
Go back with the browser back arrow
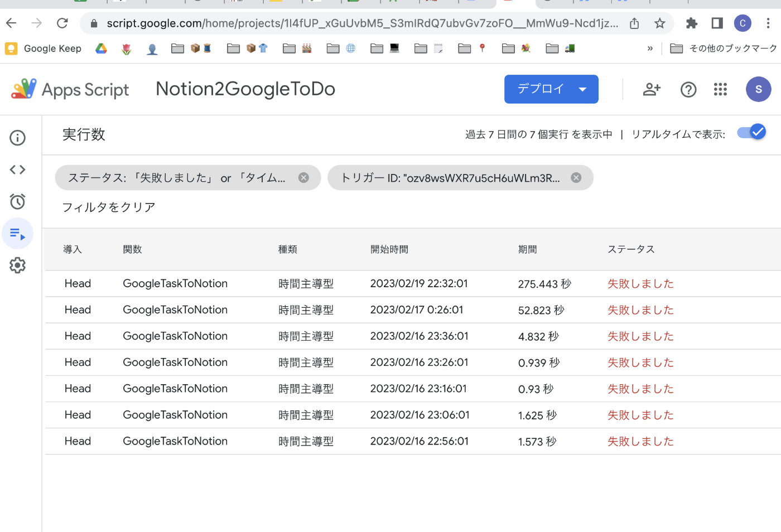11,23
